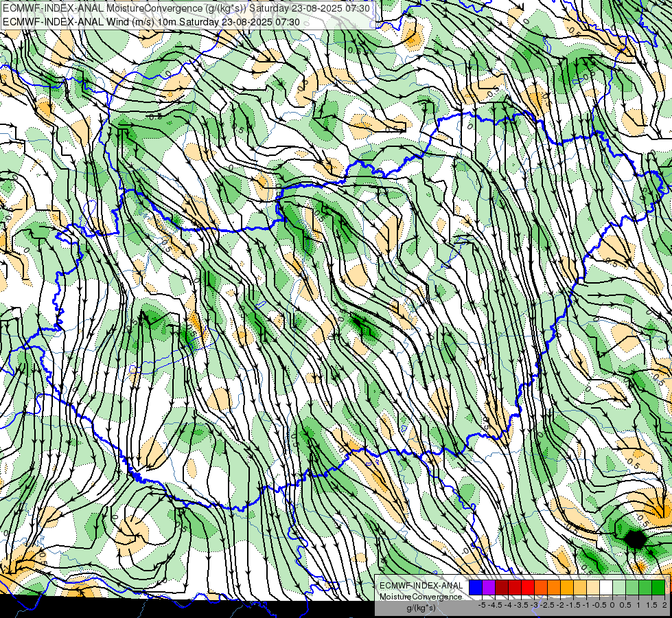The height and width of the screenshot is (618, 672).
Task: Click the MoistureConvergence title line at top
Action: (187, 8)
